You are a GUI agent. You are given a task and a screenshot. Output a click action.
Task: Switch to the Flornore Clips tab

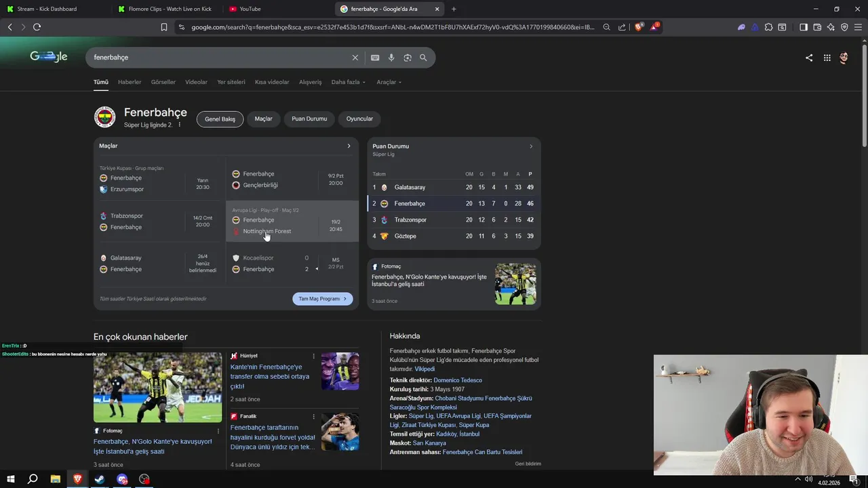click(x=166, y=9)
